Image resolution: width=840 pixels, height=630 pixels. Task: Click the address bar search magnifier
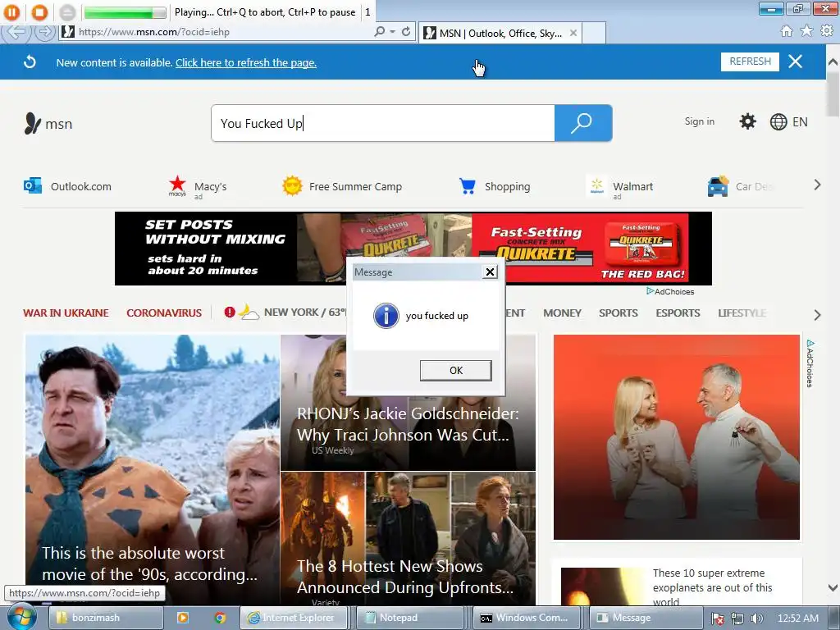(x=379, y=32)
